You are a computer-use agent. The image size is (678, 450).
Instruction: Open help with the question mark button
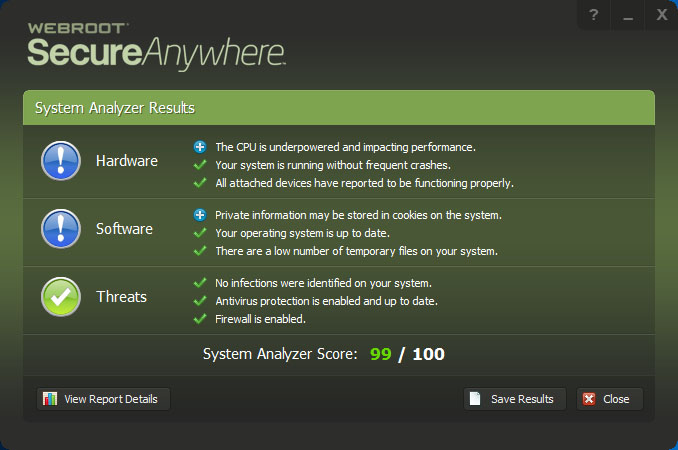pyautogui.click(x=594, y=15)
